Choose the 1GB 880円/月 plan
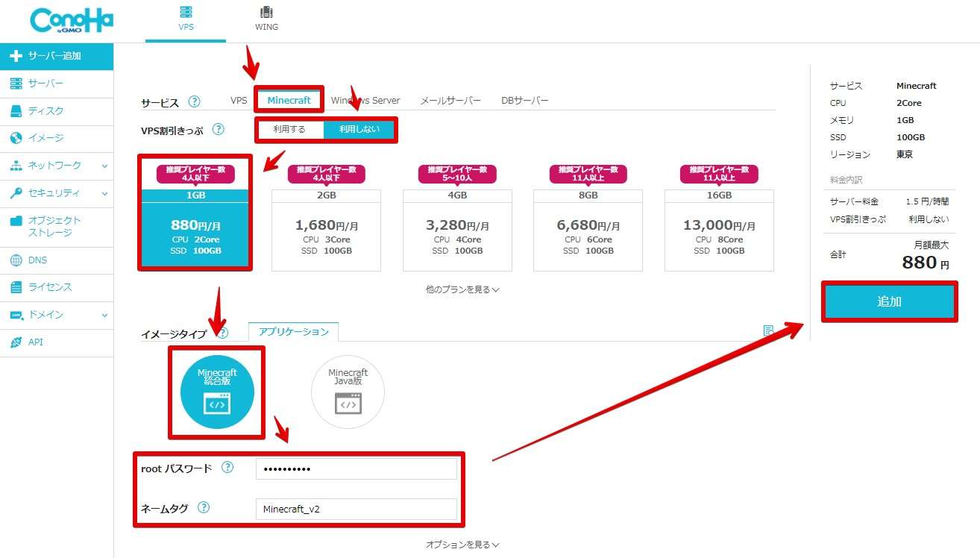The image size is (980, 558). (x=195, y=230)
